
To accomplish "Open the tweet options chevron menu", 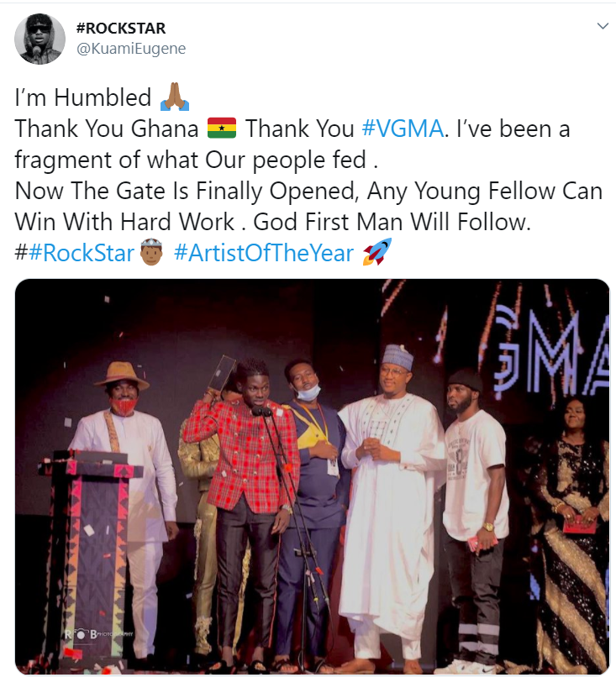I will (603, 26).
